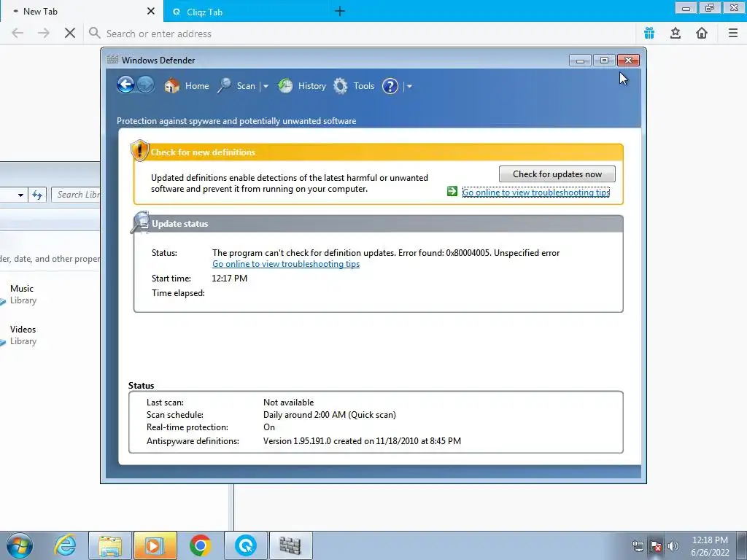This screenshot has width=747, height=560.
Task: Click the blue gift icon in browser
Action: tap(649, 33)
